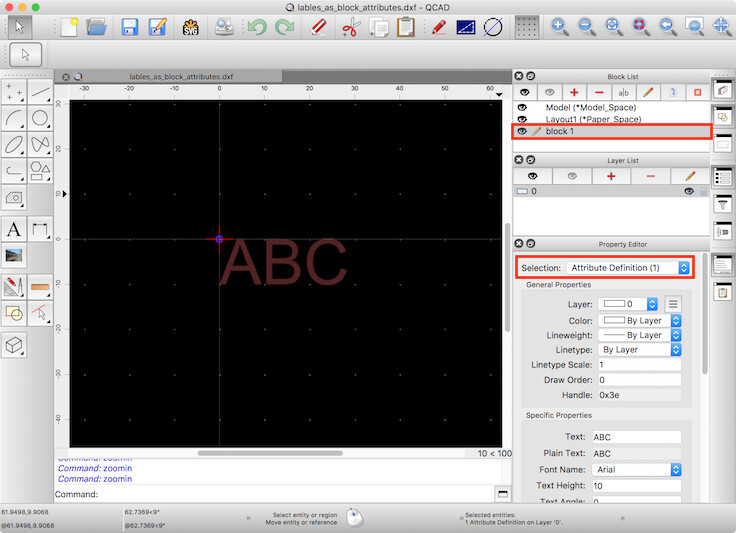Select the Circle drawing tool
This screenshot has height=533, width=736.
(40, 118)
